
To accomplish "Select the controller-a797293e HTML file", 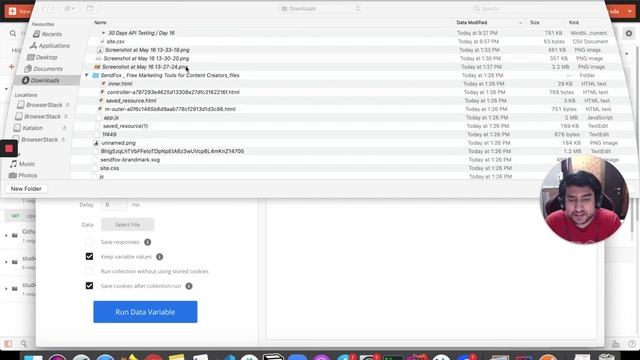I will (173, 92).
